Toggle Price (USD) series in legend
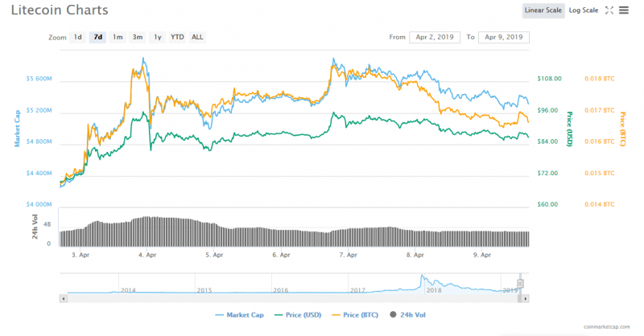The width and height of the screenshot is (644, 336). (x=302, y=314)
